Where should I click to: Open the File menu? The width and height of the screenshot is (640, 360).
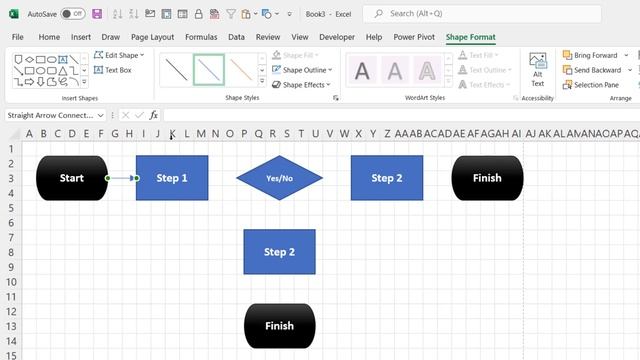pos(18,37)
